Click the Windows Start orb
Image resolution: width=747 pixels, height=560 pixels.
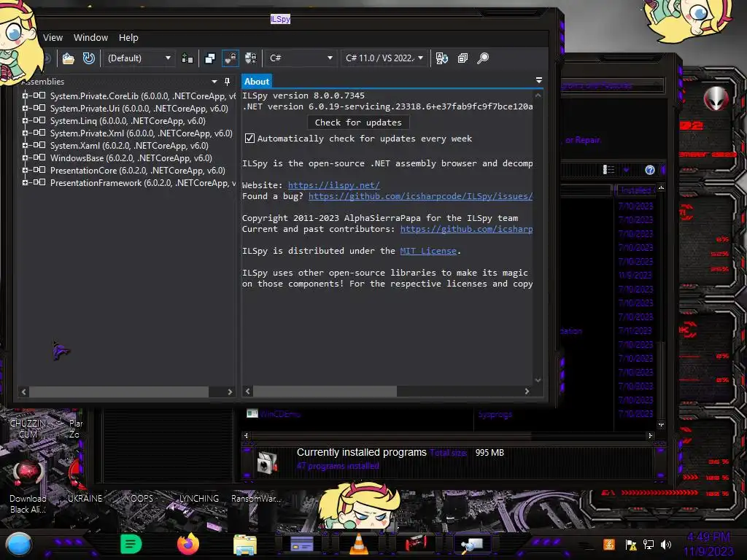18,545
